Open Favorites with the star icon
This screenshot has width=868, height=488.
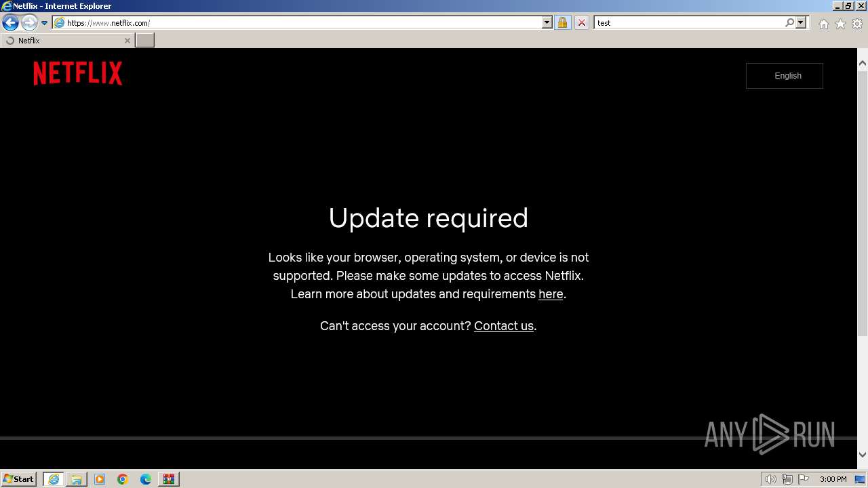(x=840, y=24)
